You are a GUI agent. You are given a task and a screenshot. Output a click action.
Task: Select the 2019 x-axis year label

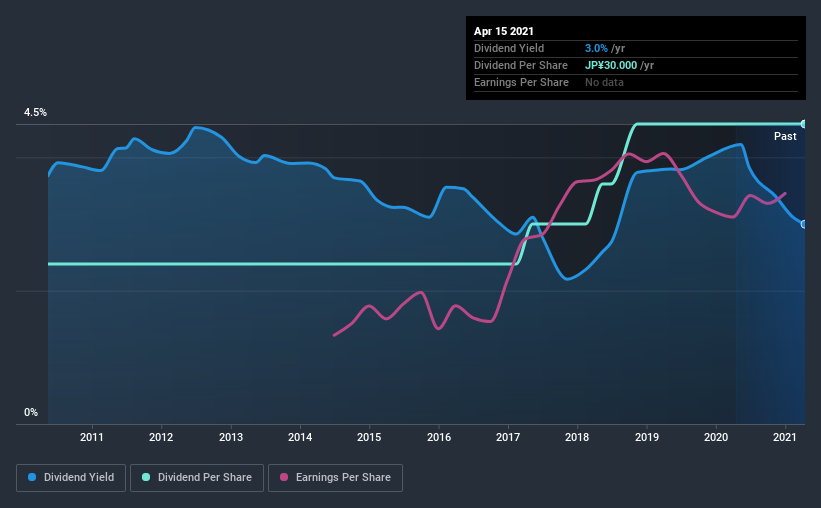pyautogui.click(x=647, y=437)
